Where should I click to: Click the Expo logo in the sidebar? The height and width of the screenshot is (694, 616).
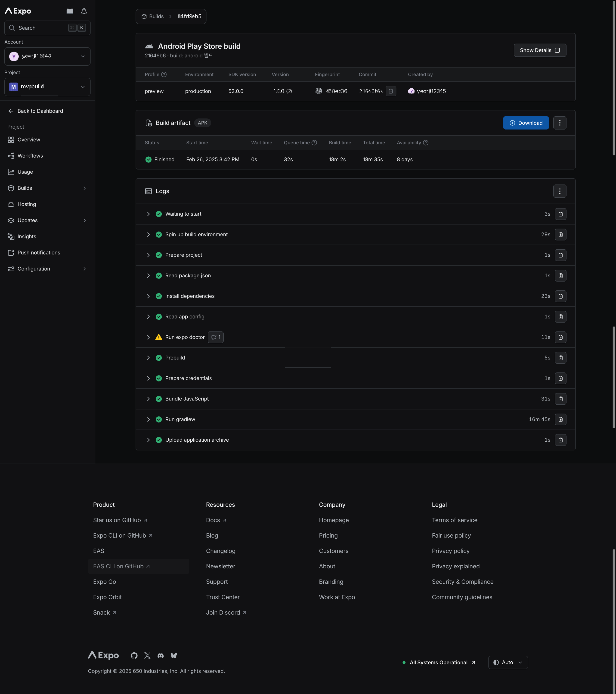tap(18, 11)
